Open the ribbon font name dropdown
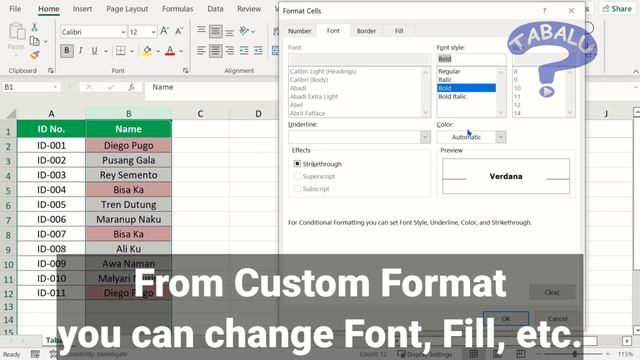The height and width of the screenshot is (360, 640). pos(123,32)
